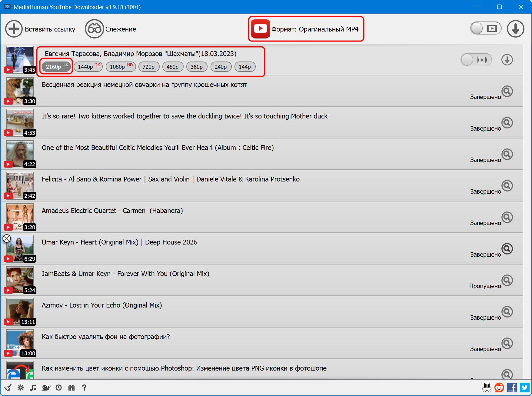
Task: Open the clock history icon
Action: (59, 388)
